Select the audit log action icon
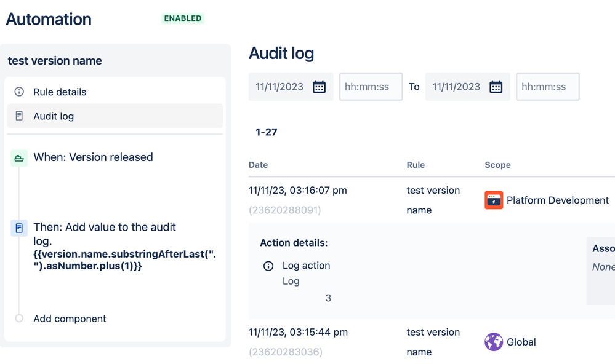615x364 pixels. point(19,228)
